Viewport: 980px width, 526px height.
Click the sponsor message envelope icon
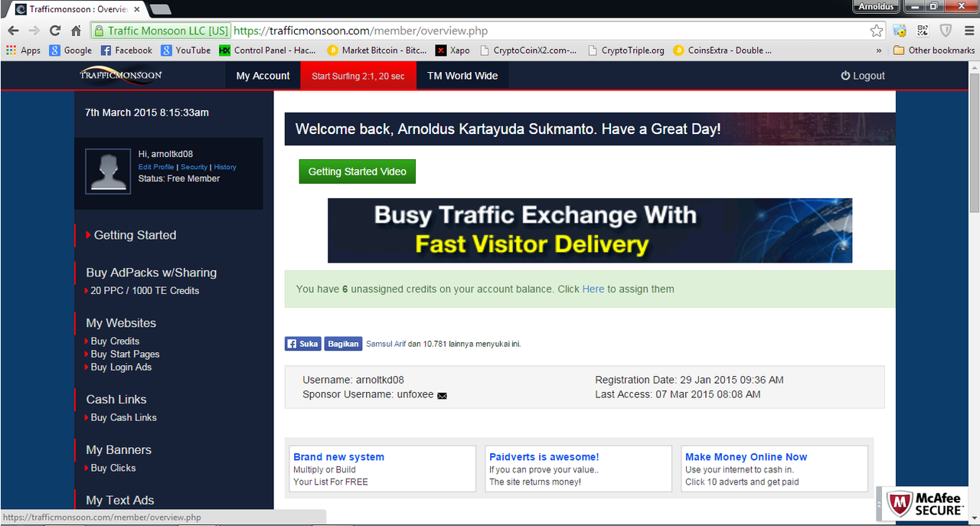(442, 396)
